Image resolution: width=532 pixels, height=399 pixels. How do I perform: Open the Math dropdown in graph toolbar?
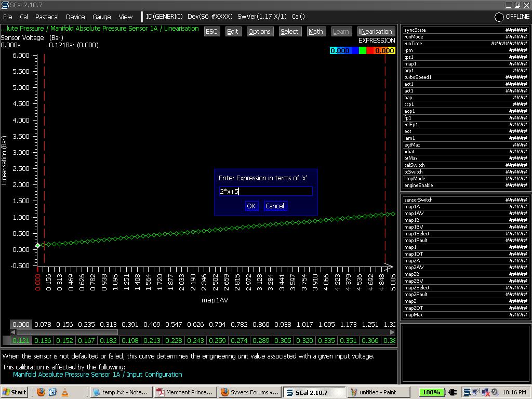[315, 32]
